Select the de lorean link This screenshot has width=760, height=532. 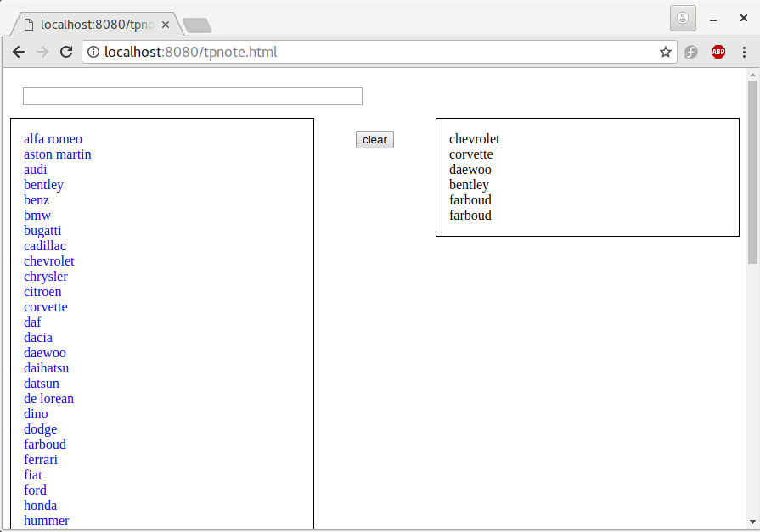pyautogui.click(x=49, y=398)
